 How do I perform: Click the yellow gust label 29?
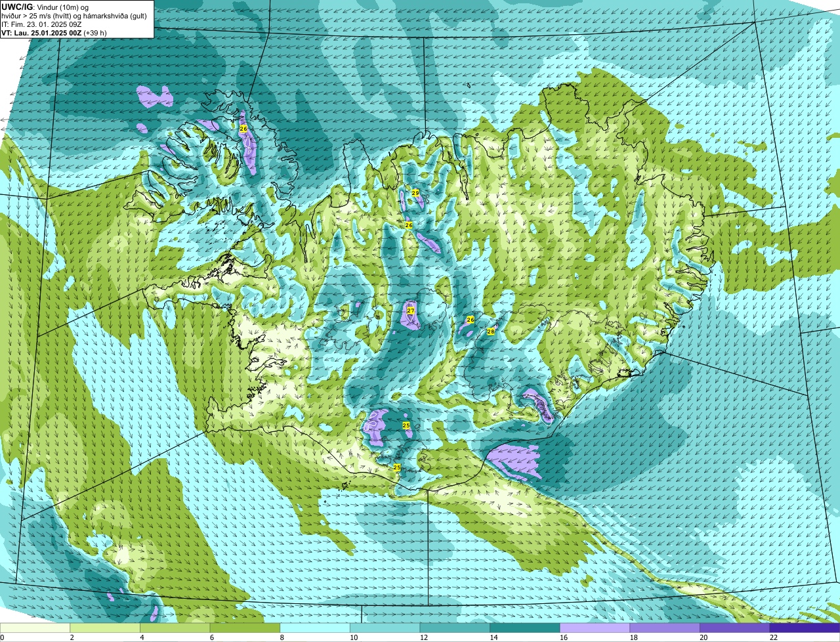click(x=415, y=193)
